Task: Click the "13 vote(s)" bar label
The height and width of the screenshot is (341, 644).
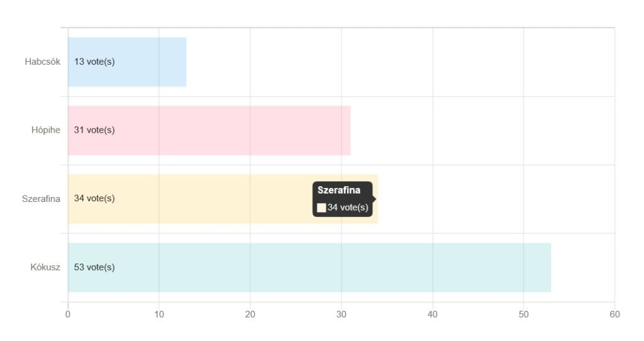Action: pos(94,62)
